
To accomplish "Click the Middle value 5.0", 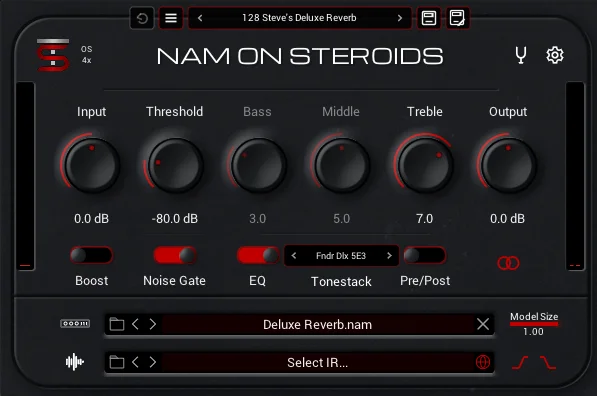I will [x=342, y=219].
